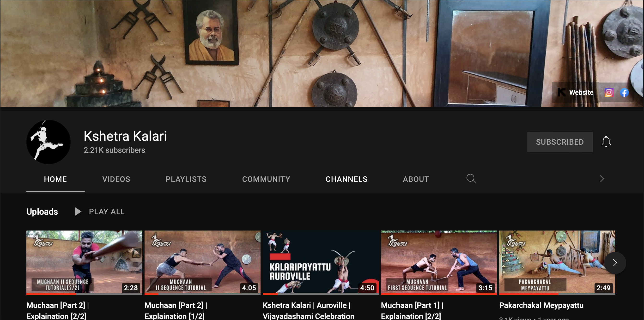
Task: Open the Facebook link icon
Action: (624, 93)
